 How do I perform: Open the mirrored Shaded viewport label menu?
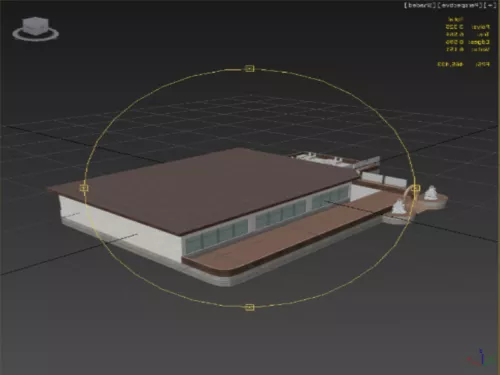pyautogui.click(x=420, y=5)
